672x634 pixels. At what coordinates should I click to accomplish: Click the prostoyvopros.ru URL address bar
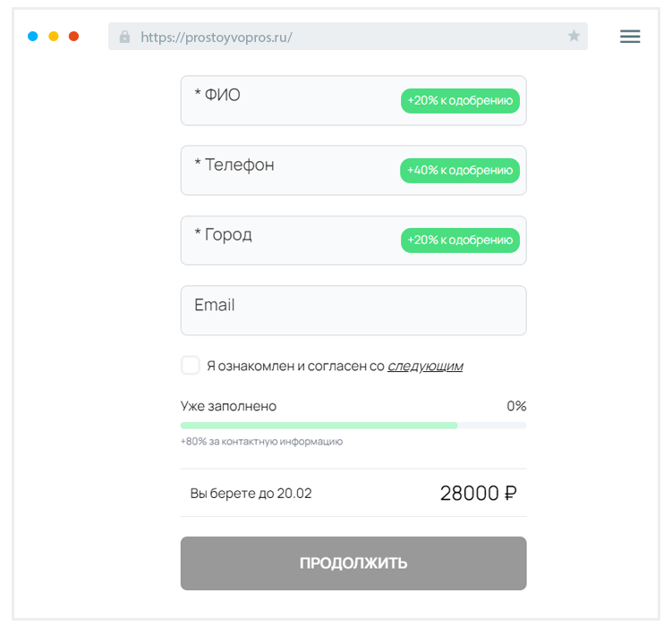tap(349, 37)
